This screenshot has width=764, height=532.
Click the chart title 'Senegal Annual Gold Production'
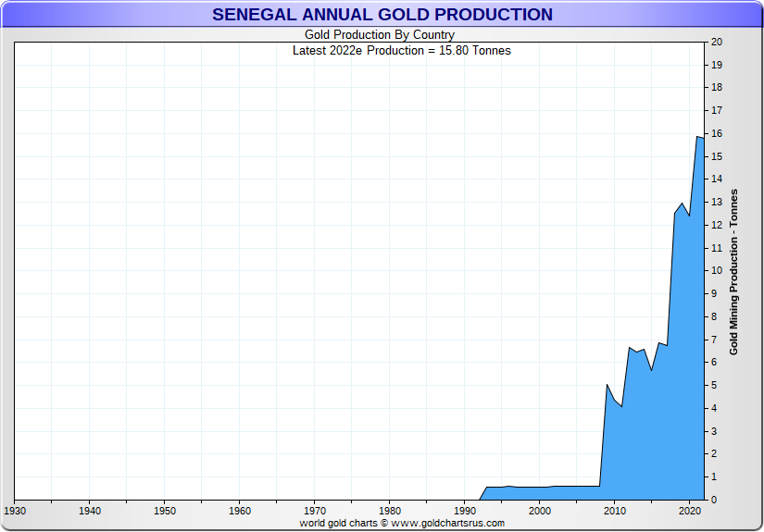[x=382, y=15]
